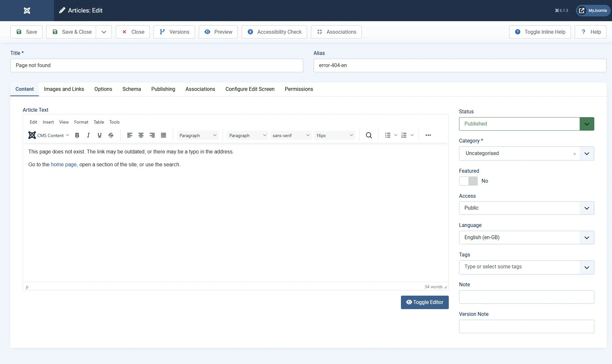Align text left
Viewport: 612px width, 364px height.
[130, 135]
